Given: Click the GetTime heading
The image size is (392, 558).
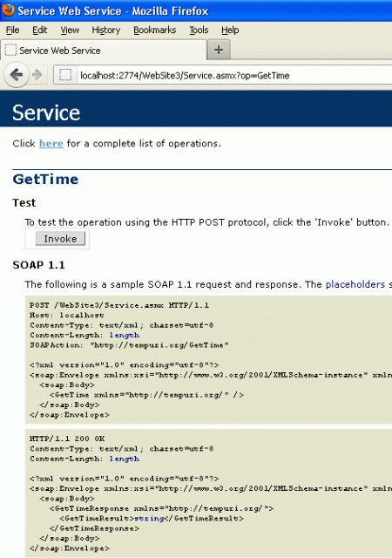Looking at the screenshot, I should click(x=45, y=179).
